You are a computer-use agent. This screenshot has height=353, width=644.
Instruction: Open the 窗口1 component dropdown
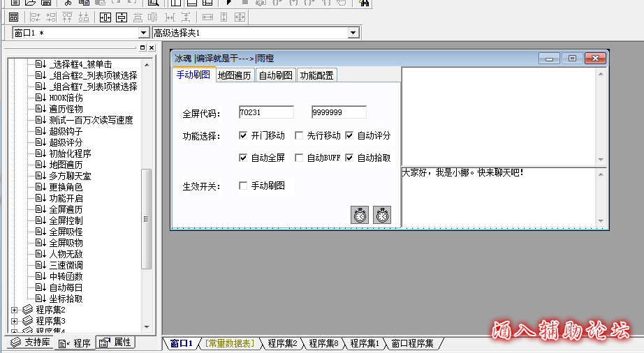(x=143, y=33)
